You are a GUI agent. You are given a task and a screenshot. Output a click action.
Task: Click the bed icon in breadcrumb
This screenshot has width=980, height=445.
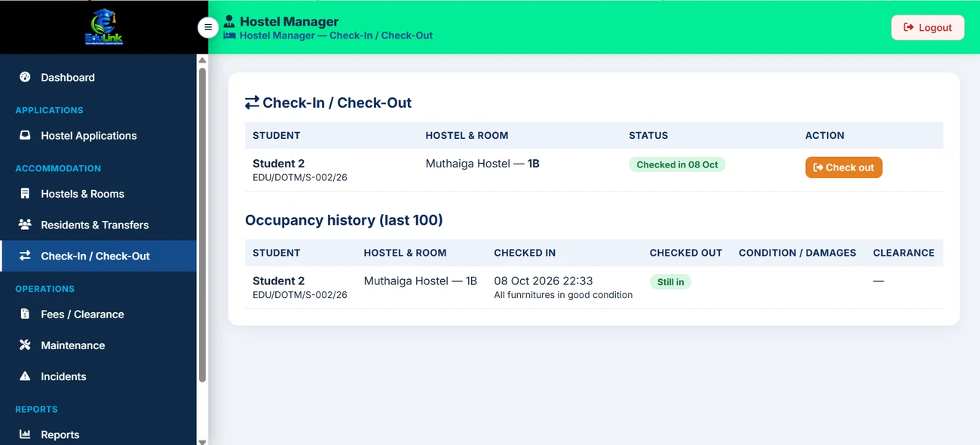pyautogui.click(x=230, y=35)
